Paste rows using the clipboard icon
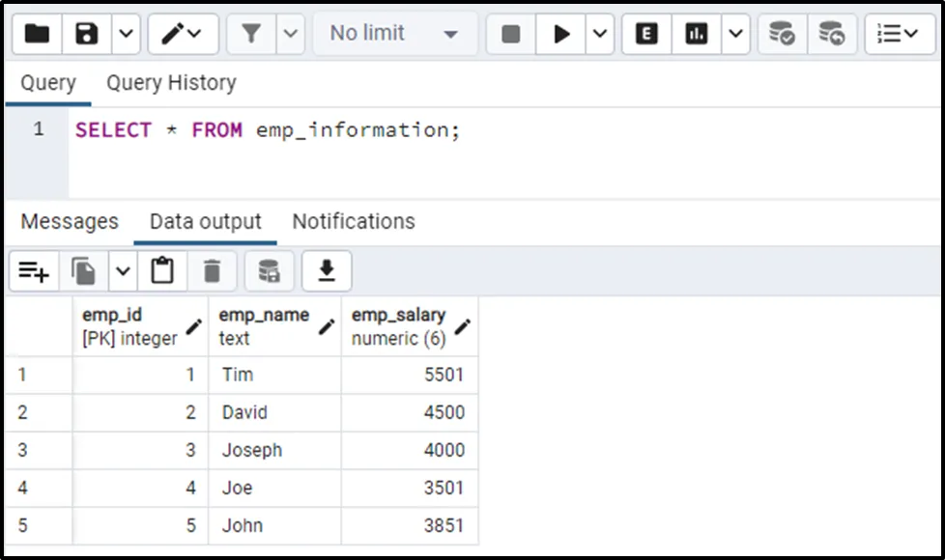 [162, 271]
